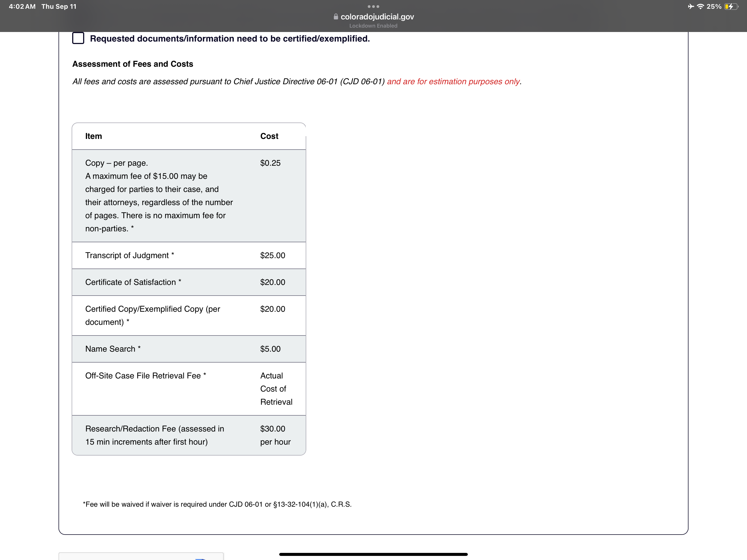Tap the home indicator bar

tap(373, 554)
